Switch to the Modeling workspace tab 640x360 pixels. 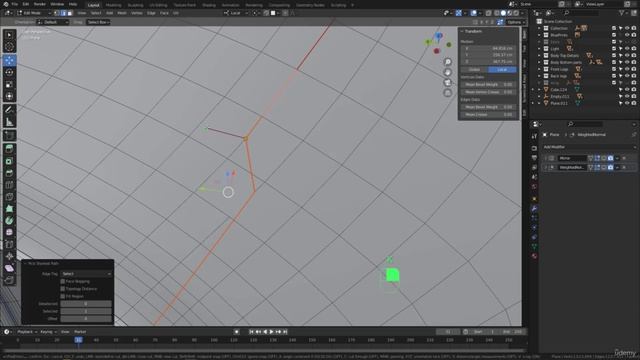pyautogui.click(x=113, y=5)
